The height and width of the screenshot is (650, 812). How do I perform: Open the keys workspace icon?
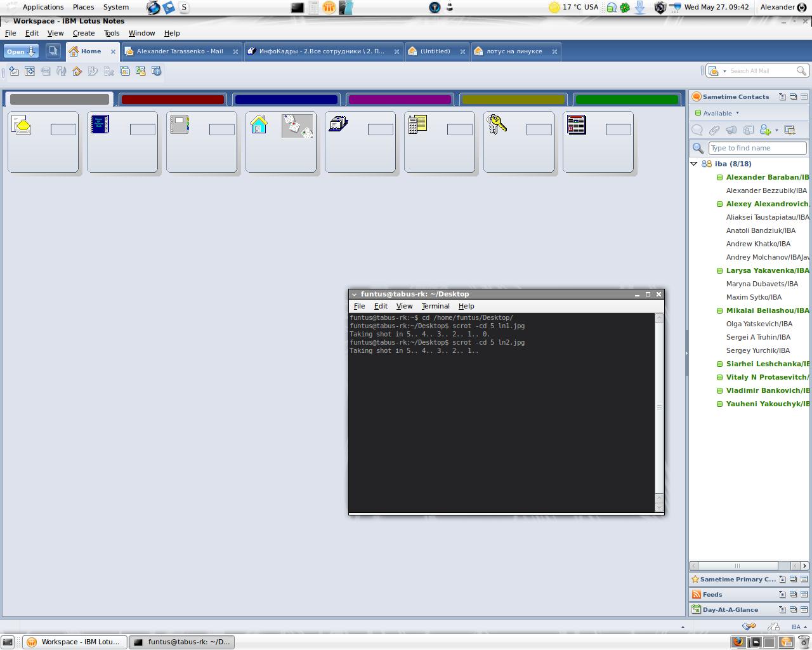click(497, 124)
